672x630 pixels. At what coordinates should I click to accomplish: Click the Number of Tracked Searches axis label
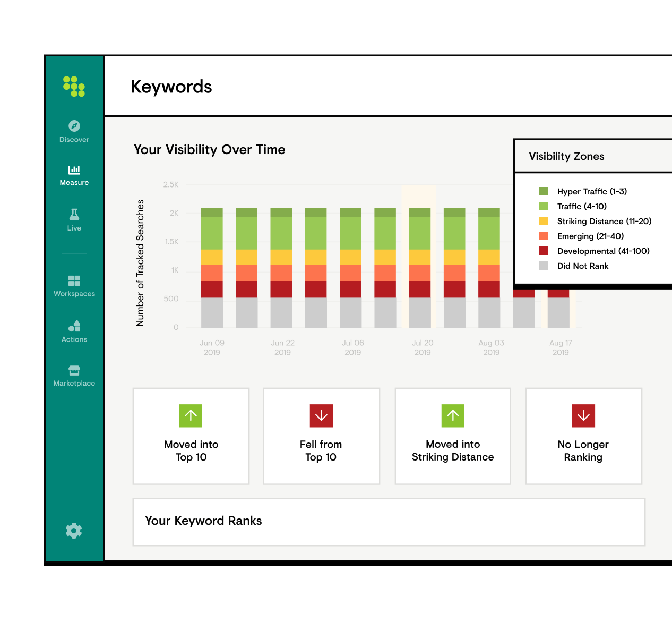pos(140,263)
